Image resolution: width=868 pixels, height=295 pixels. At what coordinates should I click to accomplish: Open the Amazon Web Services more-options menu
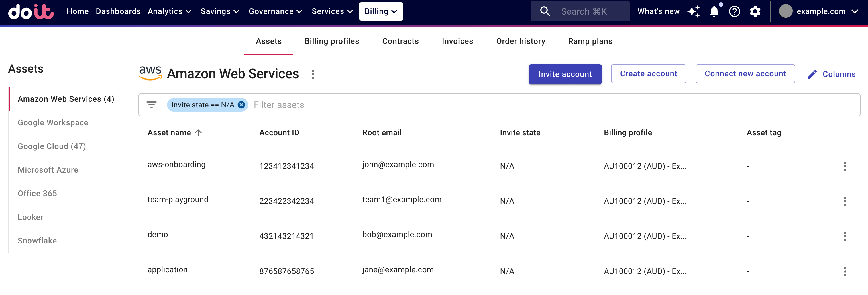(313, 74)
